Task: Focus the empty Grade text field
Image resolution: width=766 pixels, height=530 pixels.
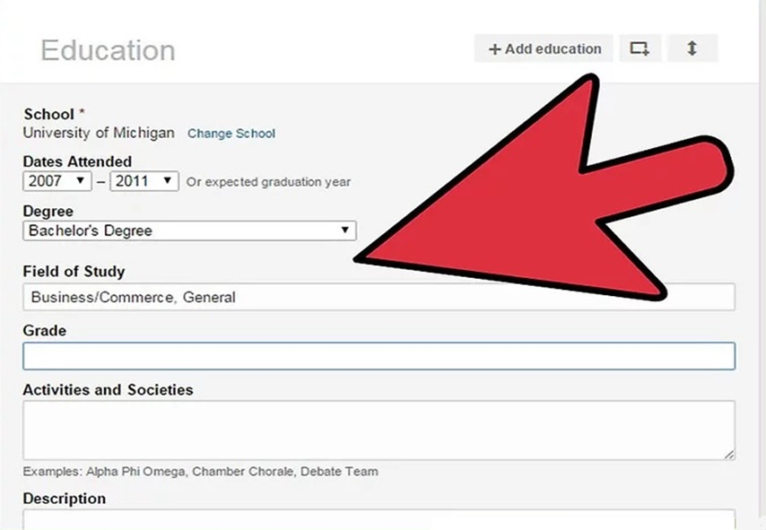Action: pos(378,356)
